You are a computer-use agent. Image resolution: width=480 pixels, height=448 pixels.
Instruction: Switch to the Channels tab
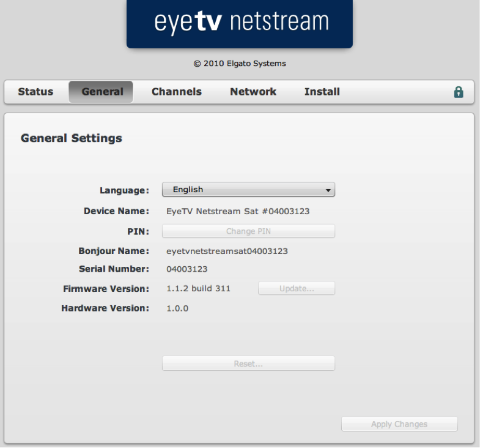coord(177,92)
